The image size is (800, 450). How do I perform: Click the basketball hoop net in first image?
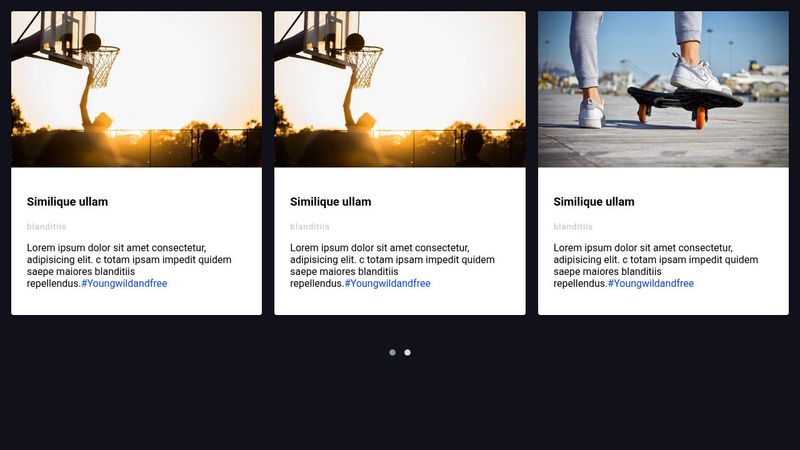[100, 66]
